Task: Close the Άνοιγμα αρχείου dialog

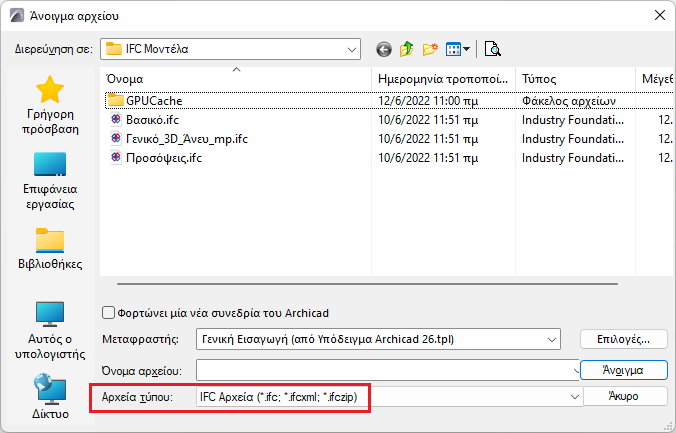Action: pos(660,16)
